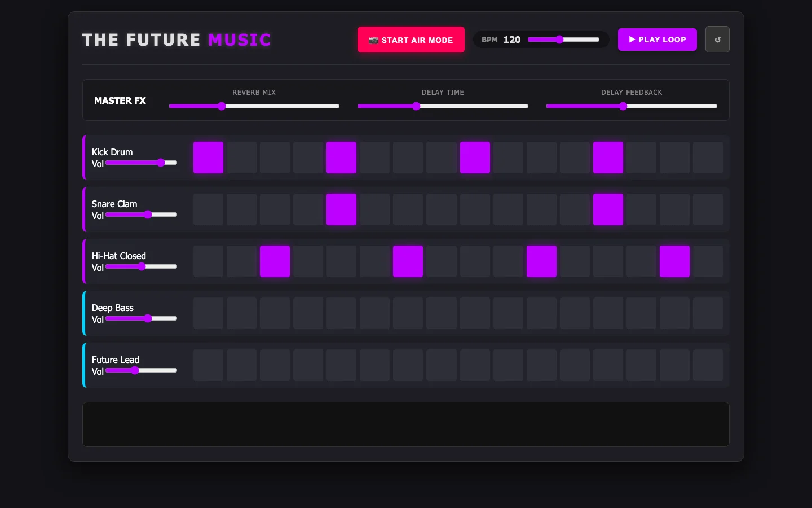Set the Delay Feedback slider

(632, 106)
